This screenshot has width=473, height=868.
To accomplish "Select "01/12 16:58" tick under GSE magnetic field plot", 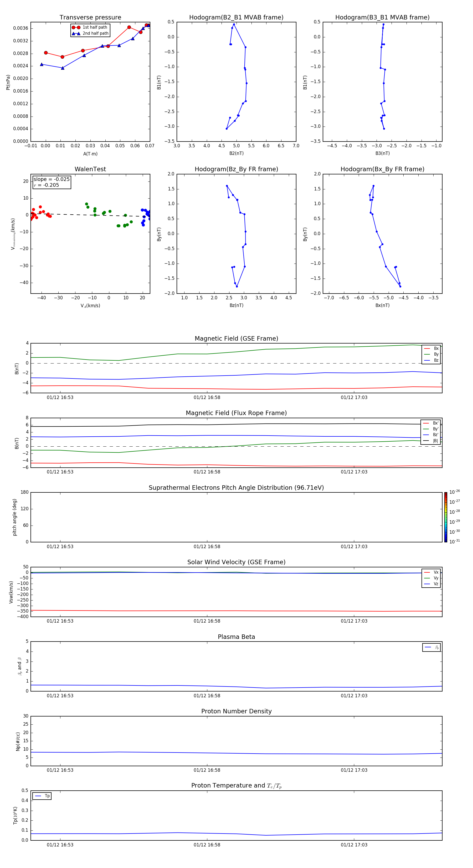I will pos(207,398).
